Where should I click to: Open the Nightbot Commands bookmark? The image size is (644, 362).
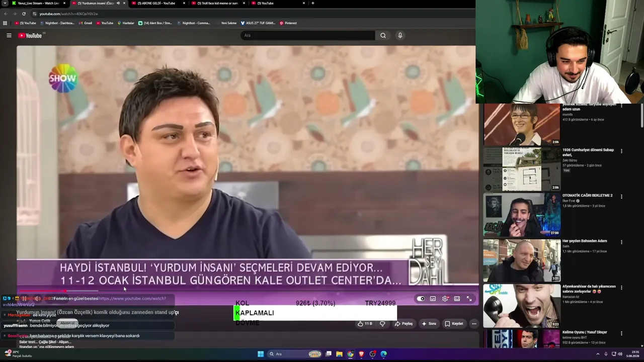[194, 23]
